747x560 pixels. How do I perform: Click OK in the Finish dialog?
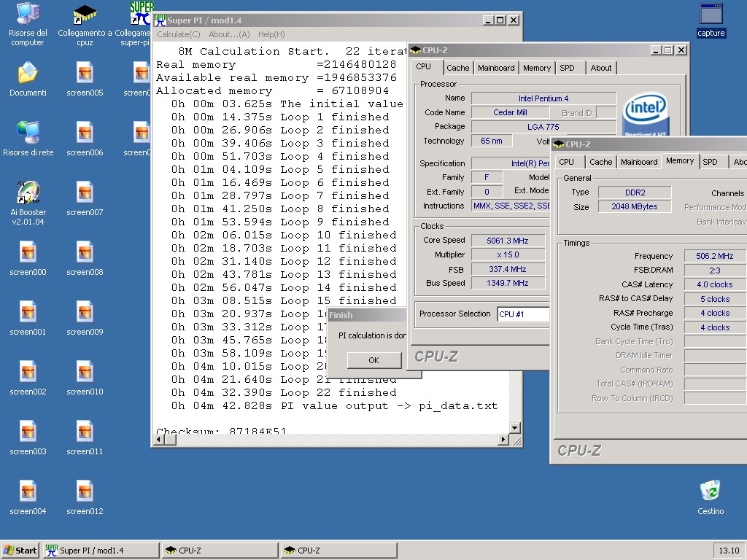(x=373, y=360)
